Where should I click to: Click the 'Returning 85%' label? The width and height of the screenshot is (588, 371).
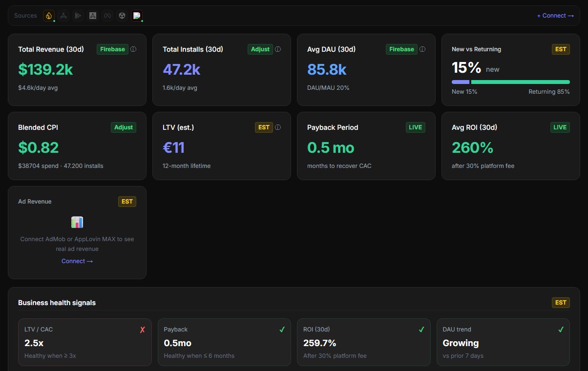(549, 92)
